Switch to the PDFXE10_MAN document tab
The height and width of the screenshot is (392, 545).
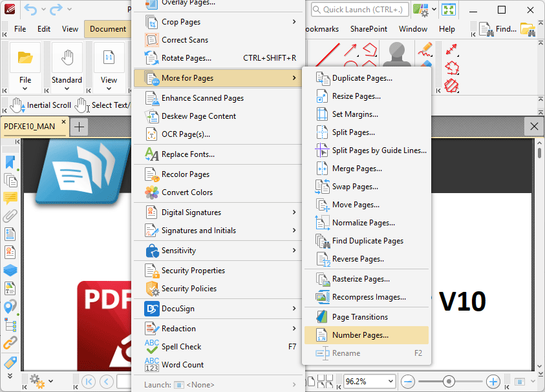pyautogui.click(x=30, y=127)
